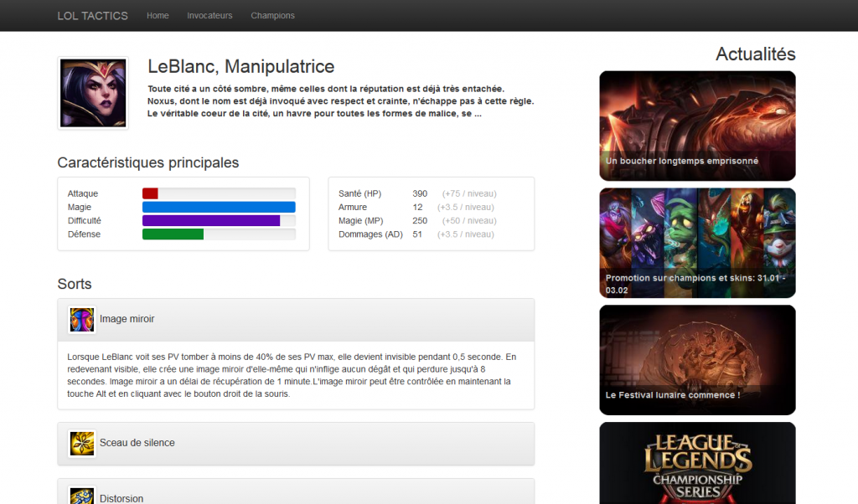Click the Armure value 12
This screenshot has width=858, height=504.
417,207
